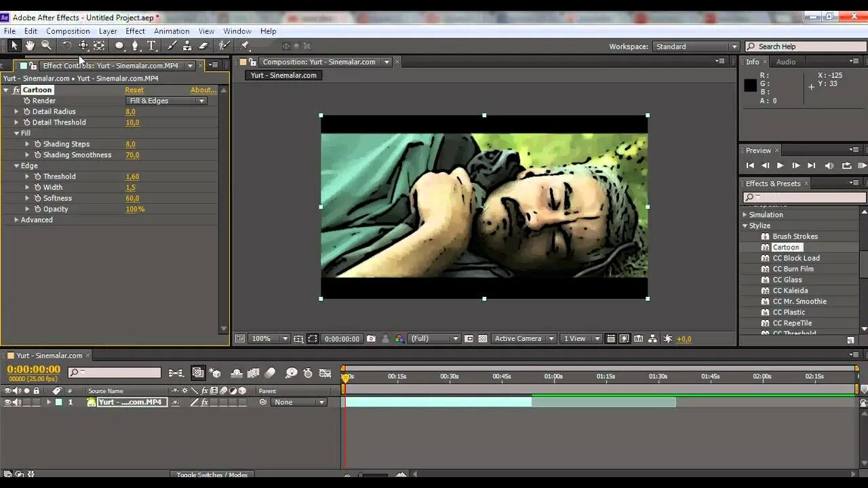The height and width of the screenshot is (488, 868).
Task: Toggle the transparency grid icon
Action: click(x=483, y=339)
